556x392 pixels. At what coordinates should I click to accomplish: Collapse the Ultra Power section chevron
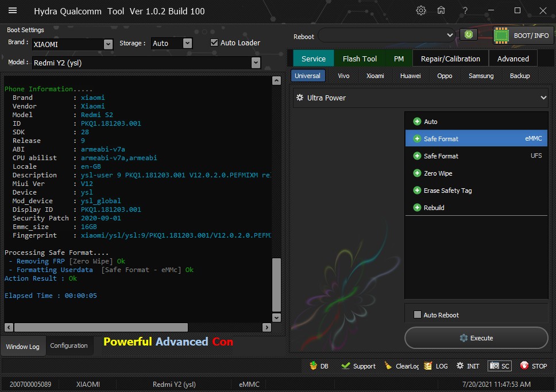[x=543, y=98]
